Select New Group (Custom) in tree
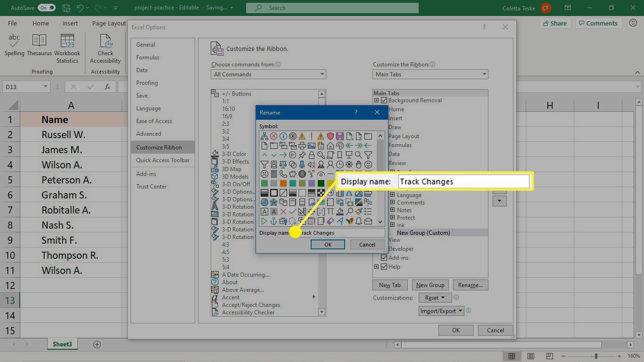This screenshot has height=362, width=644. click(423, 233)
